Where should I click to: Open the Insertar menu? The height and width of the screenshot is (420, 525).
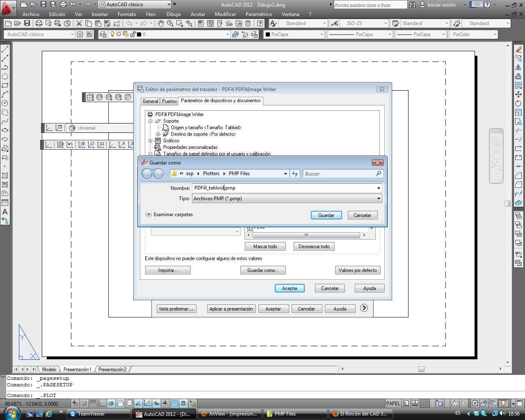tap(100, 14)
